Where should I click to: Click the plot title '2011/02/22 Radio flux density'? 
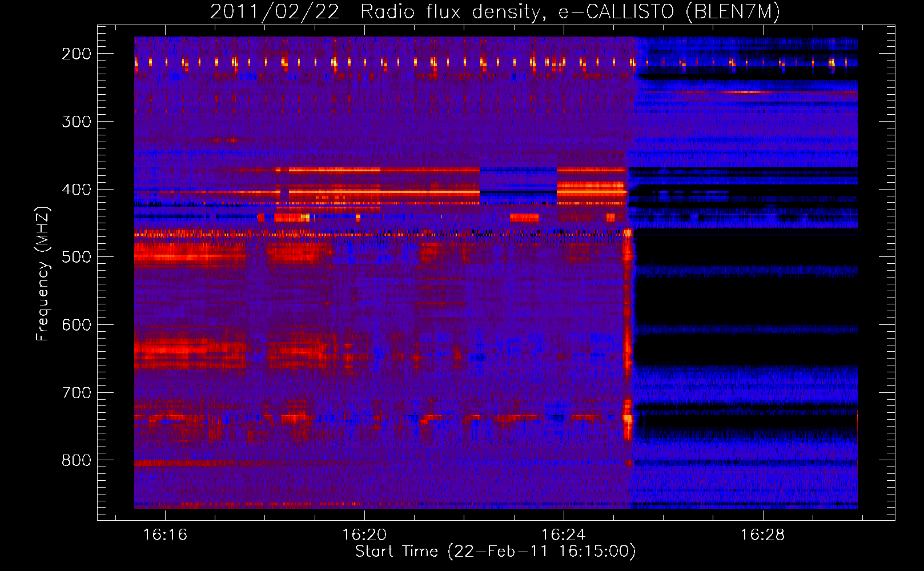pos(495,11)
